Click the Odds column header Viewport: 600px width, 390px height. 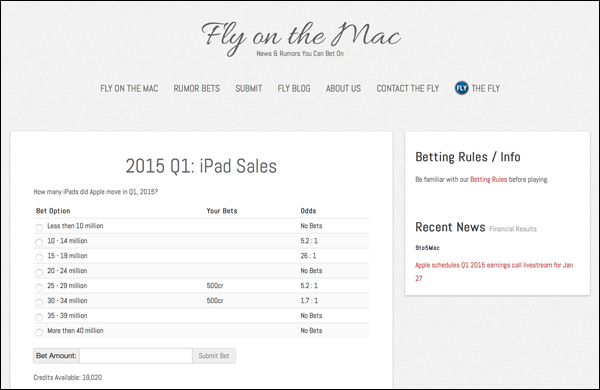(308, 211)
